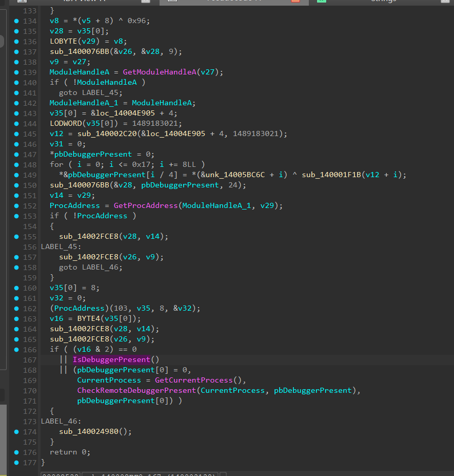The height and width of the screenshot is (476, 454).
Task: Select loc_14004E905 on line 143
Action: 125,113
